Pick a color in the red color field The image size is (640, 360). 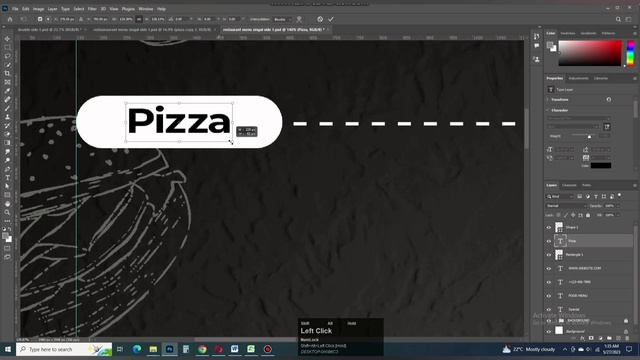(x=590, y=53)
